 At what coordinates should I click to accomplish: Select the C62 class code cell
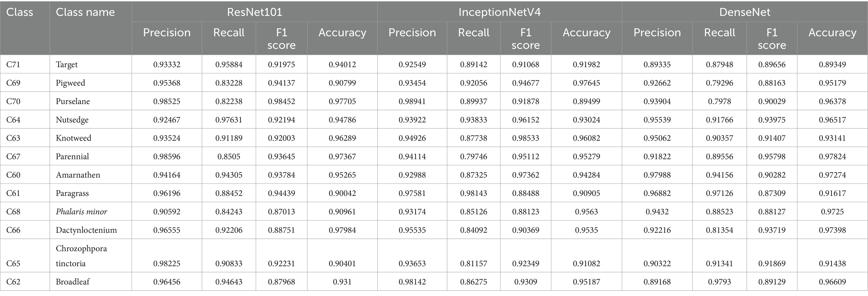click(13, 282)
